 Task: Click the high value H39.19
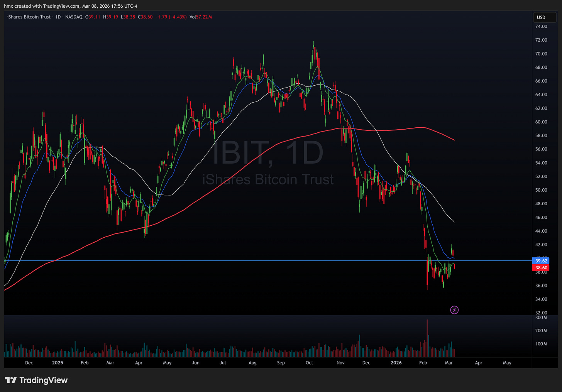pyautogui.click(x=110, y=17)
